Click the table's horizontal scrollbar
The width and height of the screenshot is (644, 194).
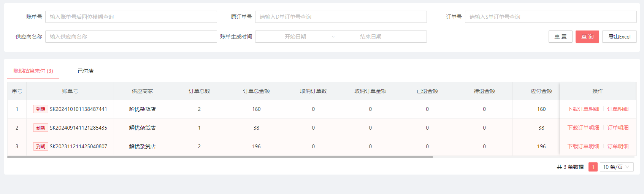(220, 157)
